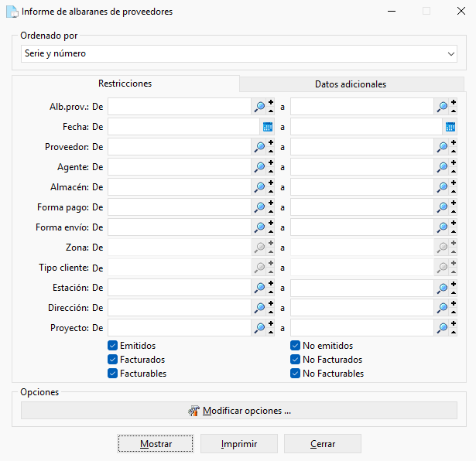
Task: Open Modificar opciones dialog
Action: (239, 411)
